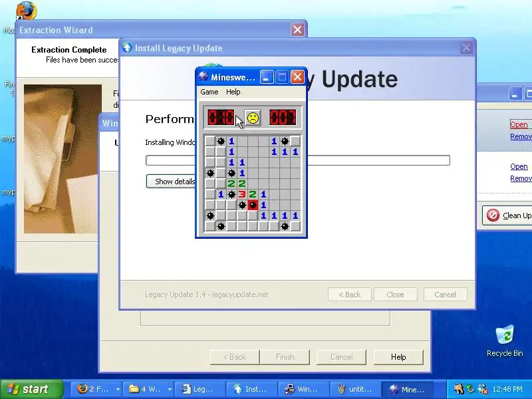Viewport: 532px width, 399px height.
Task: Click the unrevealed top-left corner cell of the minefield
Action: [x=210, y=141]
